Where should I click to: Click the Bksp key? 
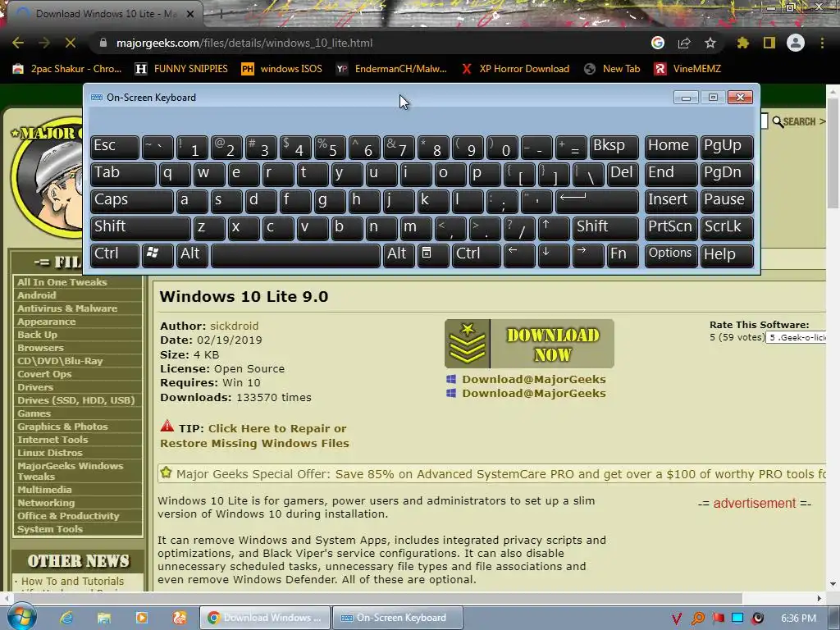614,147
